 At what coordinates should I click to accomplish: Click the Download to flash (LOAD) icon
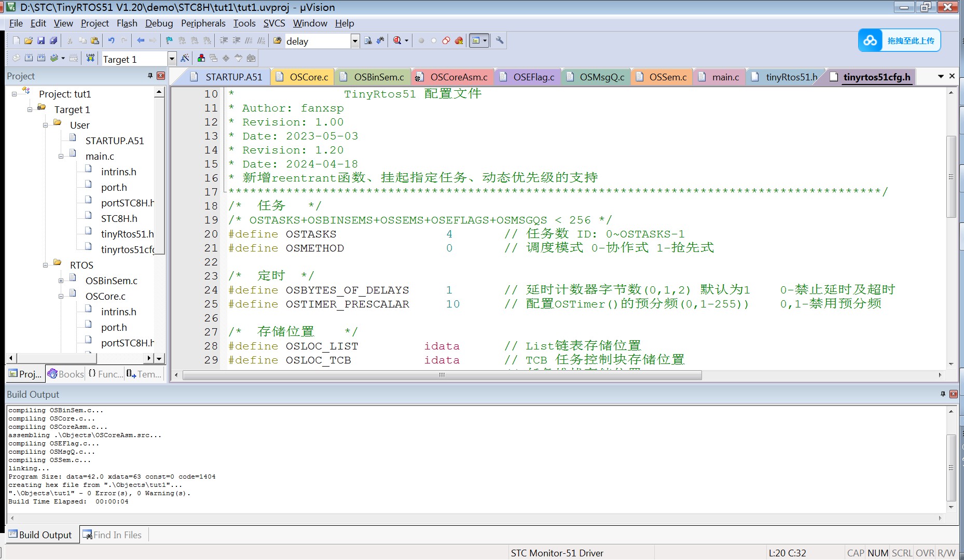[x=90, y=58]
